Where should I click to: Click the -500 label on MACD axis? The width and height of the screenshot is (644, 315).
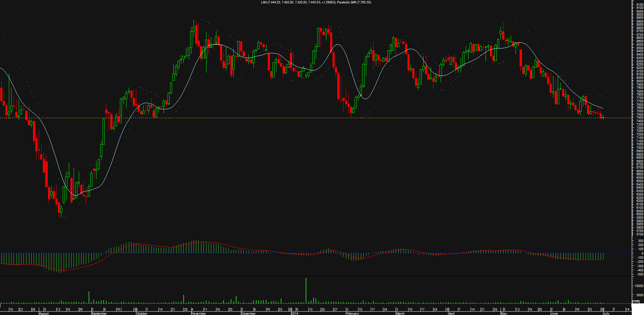639,274
